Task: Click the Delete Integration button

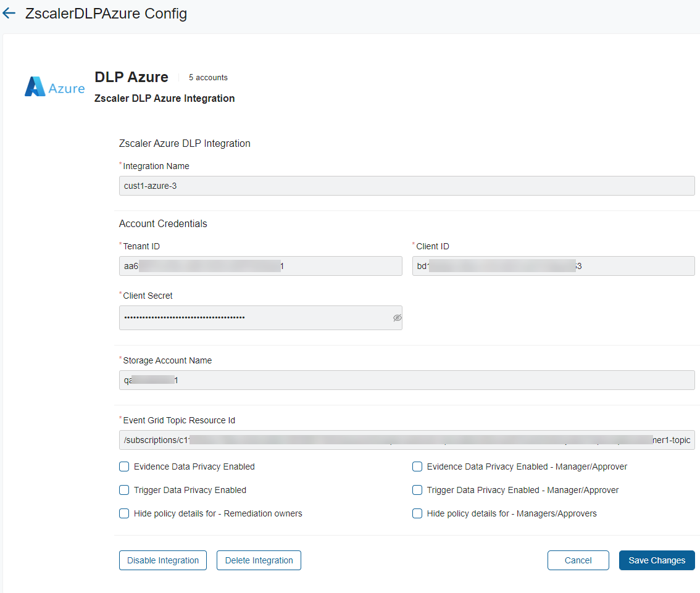Action: click(x=259, y=560)
